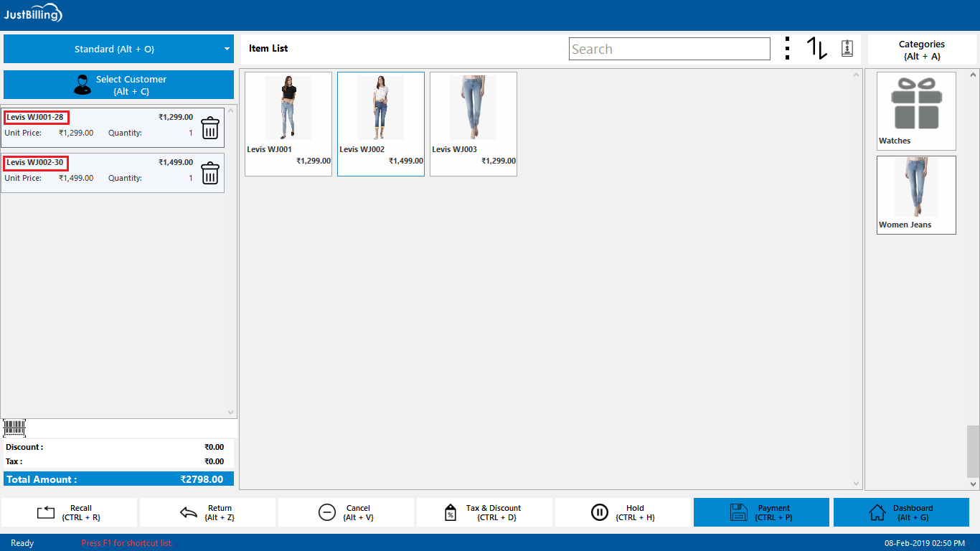The image size is (980, 551).
Task: Click the Total Amount ₹2798.00 bar
Action: pyautogui.click(x=118, y=479)
